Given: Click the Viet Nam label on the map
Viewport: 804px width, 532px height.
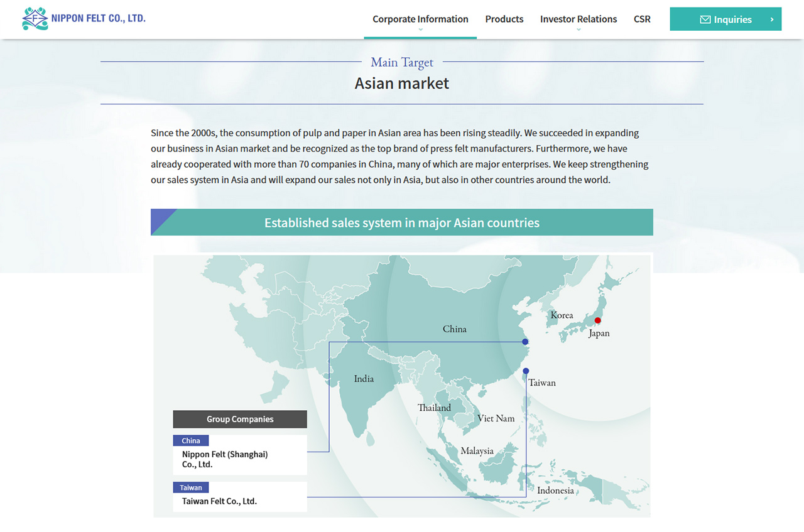Looking at the screenshot, I should click(x=496, y=418).
